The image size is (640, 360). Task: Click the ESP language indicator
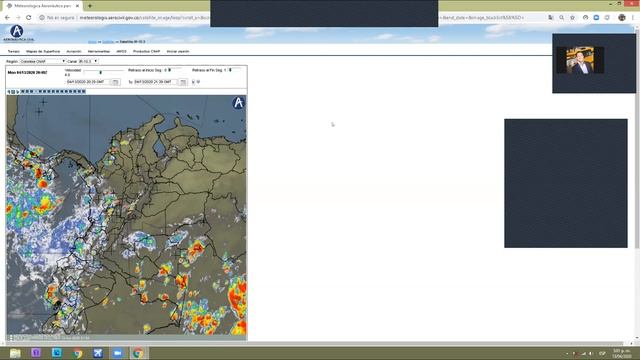(602, 353)
